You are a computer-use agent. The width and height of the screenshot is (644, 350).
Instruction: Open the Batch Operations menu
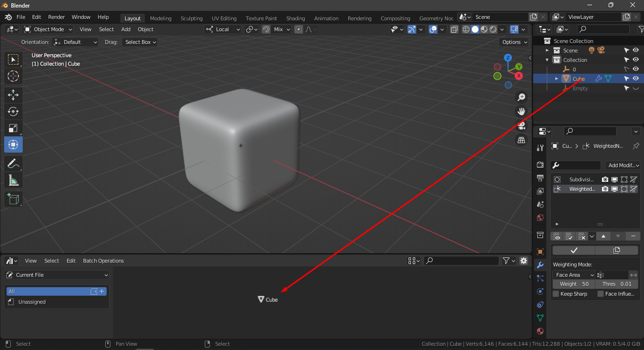[103, 261]
